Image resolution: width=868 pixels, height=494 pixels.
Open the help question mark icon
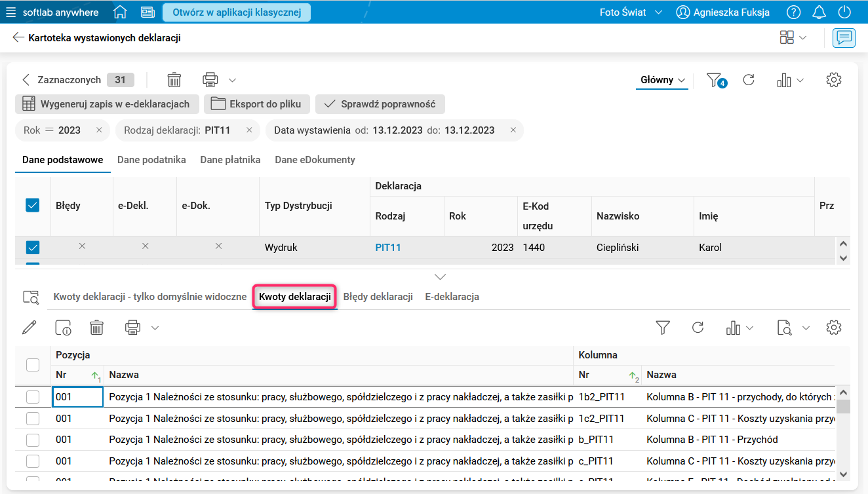click(794, 12)
